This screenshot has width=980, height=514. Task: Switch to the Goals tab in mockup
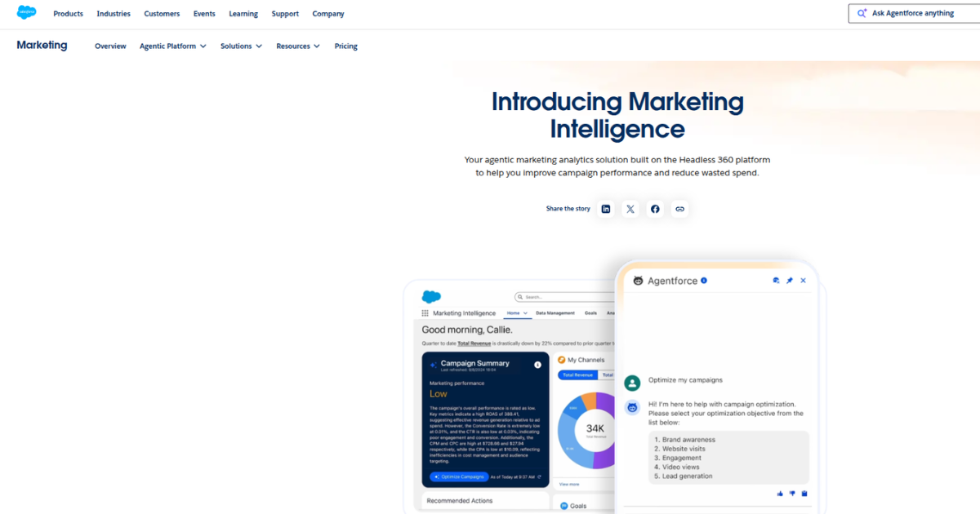coord(590,313)
